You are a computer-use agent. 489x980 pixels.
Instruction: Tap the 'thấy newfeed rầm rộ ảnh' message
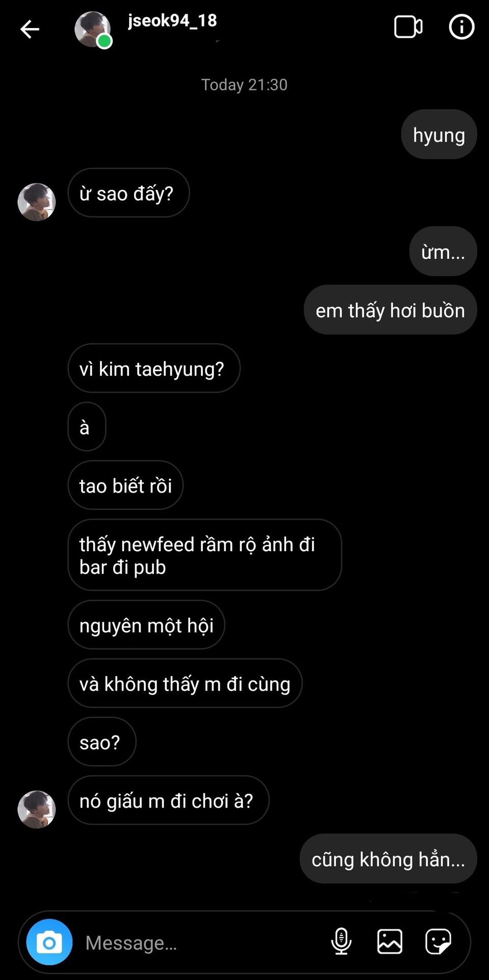pos(204,555)
